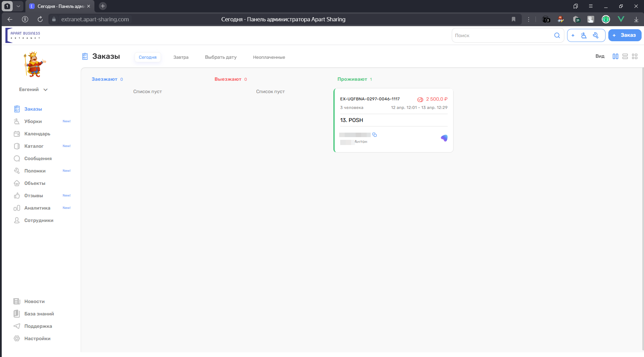Open browser extension with the green V icon
The image size is (644, 357).
point(621,19)
